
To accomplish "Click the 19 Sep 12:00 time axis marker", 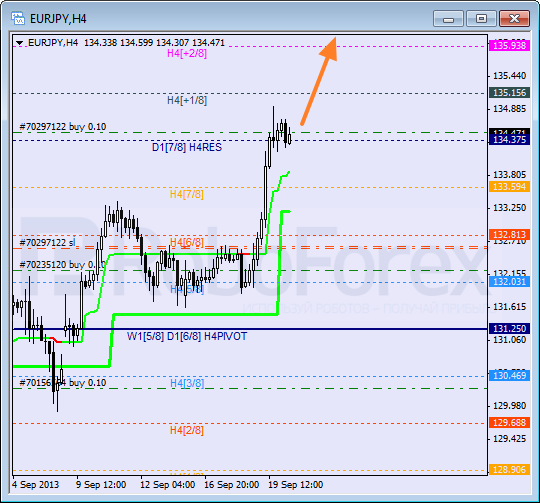I will click(x=295, y=485).
